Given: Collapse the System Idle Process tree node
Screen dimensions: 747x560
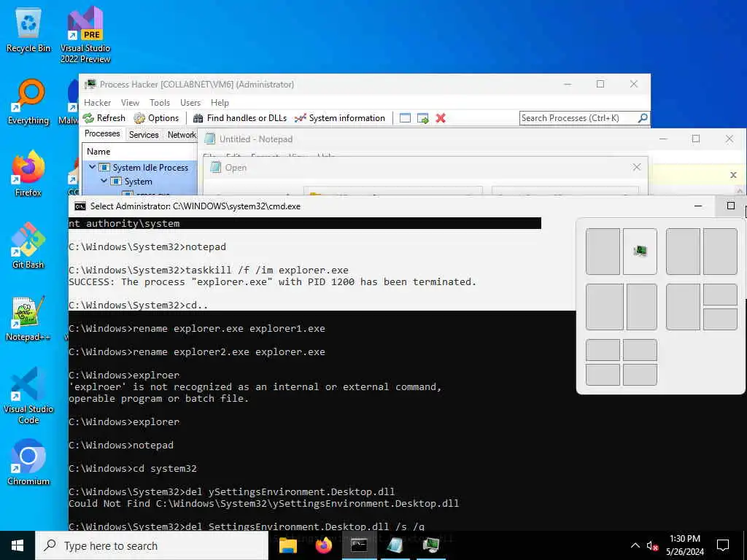Looking at the screenshot, I should 93,167.
